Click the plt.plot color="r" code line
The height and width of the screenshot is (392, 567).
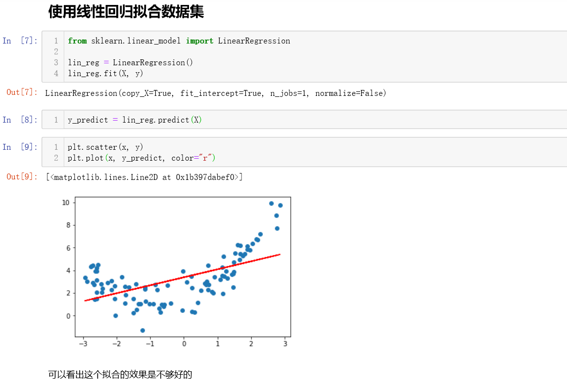(142, 158)
